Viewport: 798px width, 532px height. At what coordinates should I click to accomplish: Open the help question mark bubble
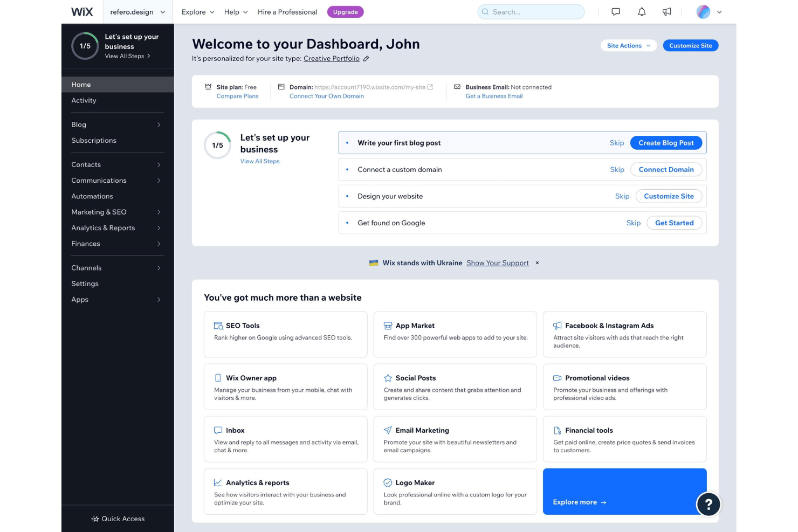tap(708, 505)
